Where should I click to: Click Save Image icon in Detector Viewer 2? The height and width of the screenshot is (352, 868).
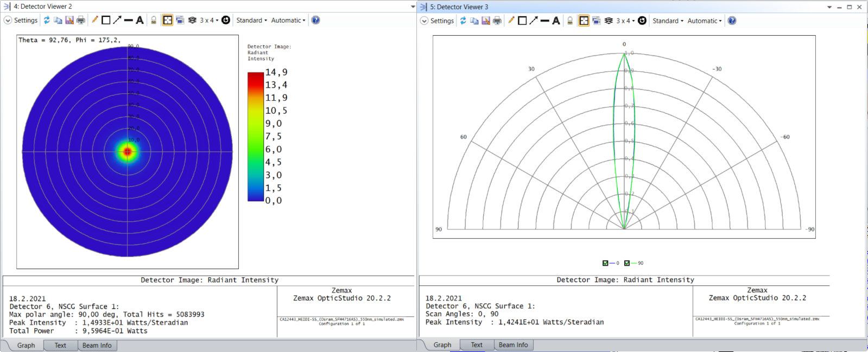(x=69, y=20)
